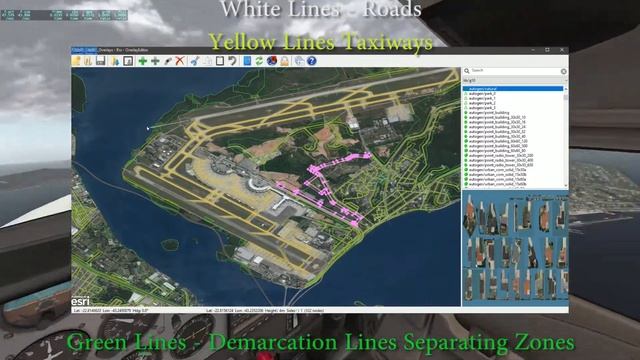Click the globe imagery icon in toolbar
640x360 pixels.
[272, 61]
